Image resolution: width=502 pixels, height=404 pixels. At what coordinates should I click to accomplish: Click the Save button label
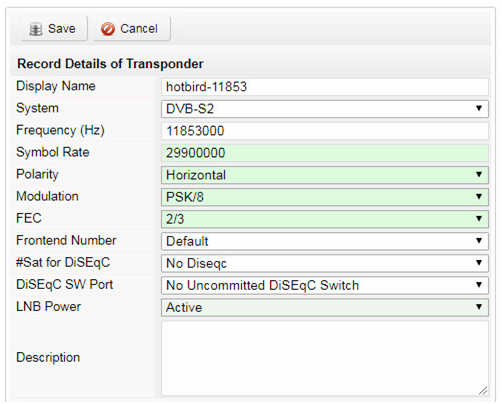coord(62,29)
